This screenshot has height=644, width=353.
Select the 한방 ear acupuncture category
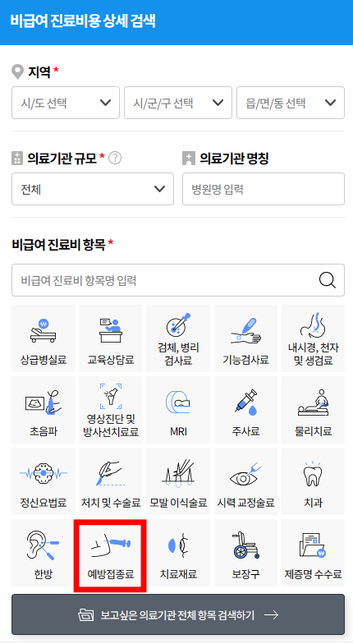coord(43,553)
